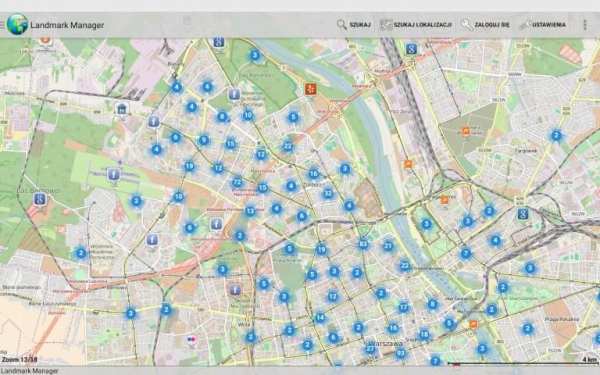Click the Landmark Manager title in toolbar
This screenshot has width=600, height=375.
point(67,25)
